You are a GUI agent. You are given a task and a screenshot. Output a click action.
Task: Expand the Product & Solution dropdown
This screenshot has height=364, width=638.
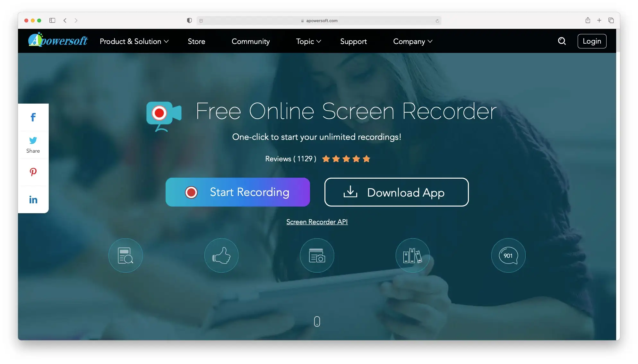tap(134, 41)
